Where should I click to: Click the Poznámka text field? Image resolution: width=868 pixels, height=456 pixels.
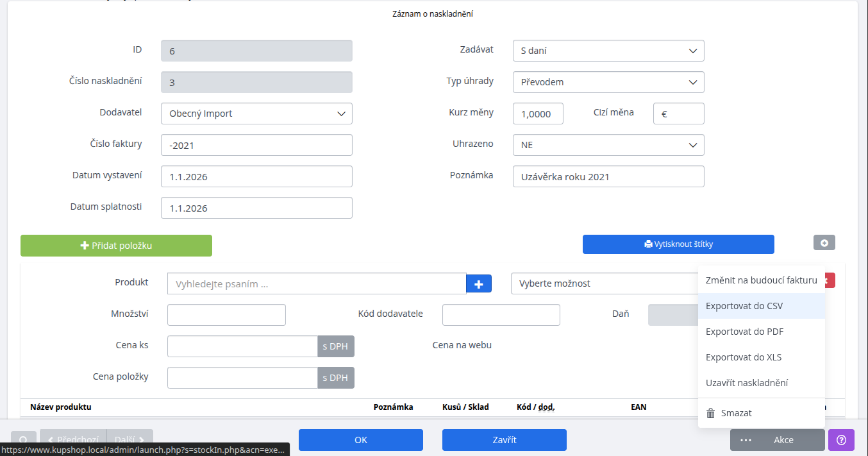coord(608,176)
